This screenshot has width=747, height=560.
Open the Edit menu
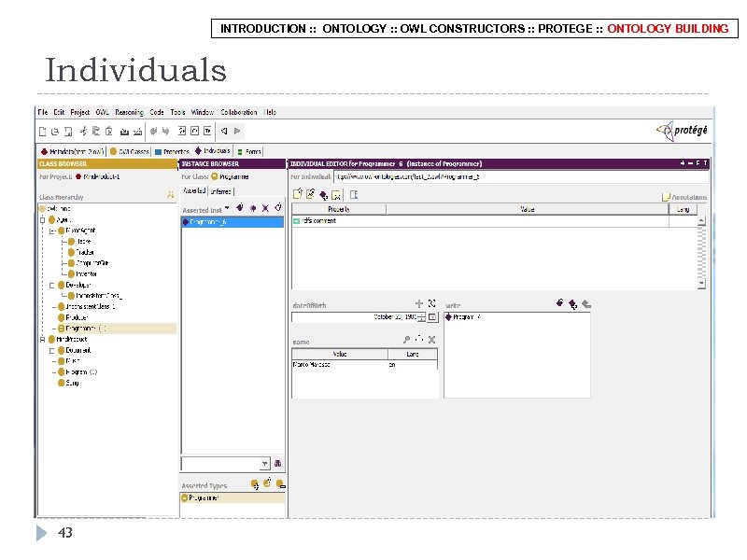point(59,112)
